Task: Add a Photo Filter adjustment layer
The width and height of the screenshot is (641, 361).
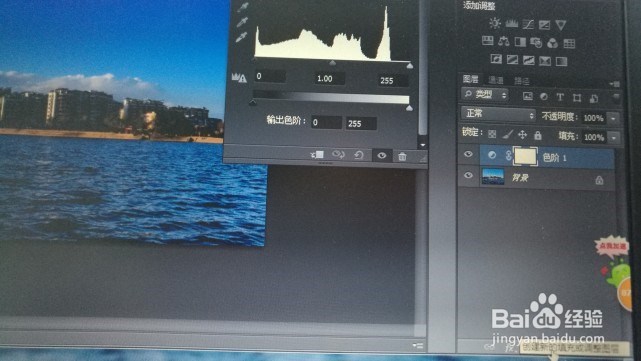Action: 536,42
